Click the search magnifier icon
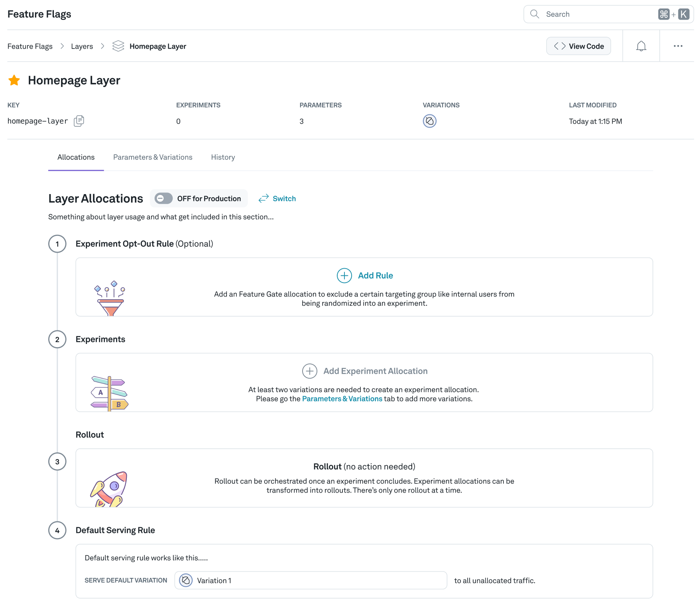The width and height of the screenshot is (700, 607). [535, 14]
